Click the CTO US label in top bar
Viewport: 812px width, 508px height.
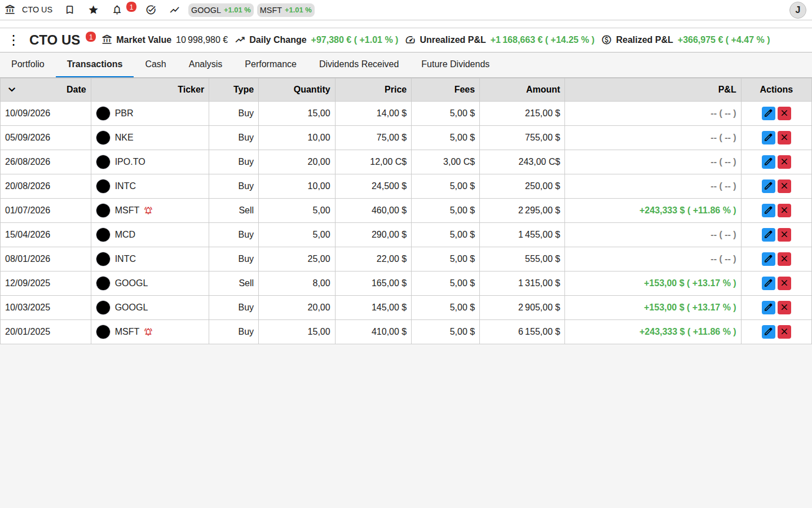coord(37,10)
